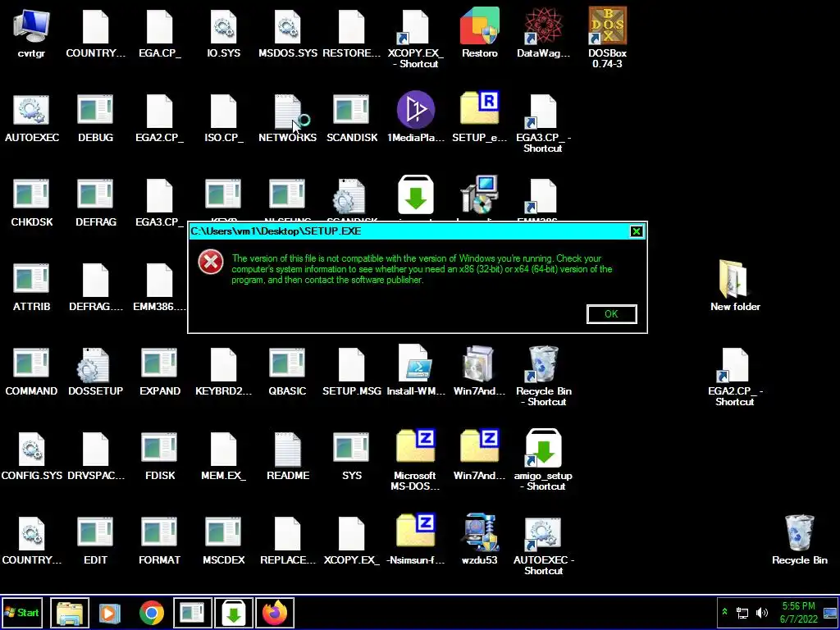Open the SETUP_e archive folder icon

click(479, 118)
